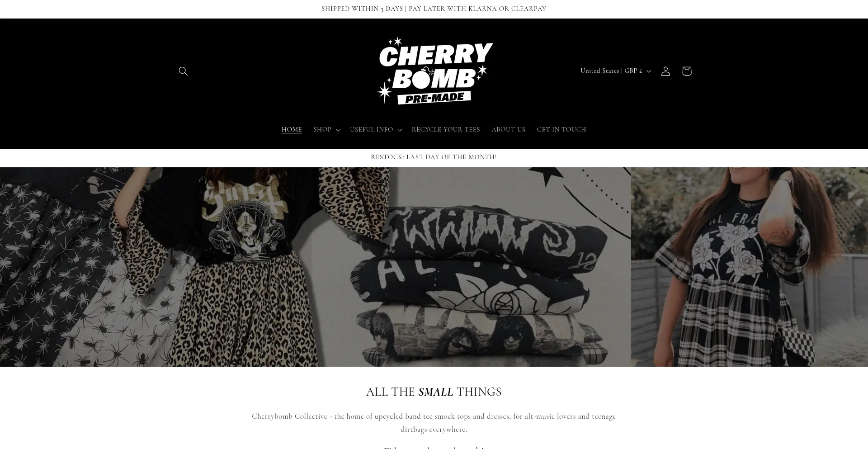Expand the USEFUL INFO menu chevron

click(x=400, y=130)
